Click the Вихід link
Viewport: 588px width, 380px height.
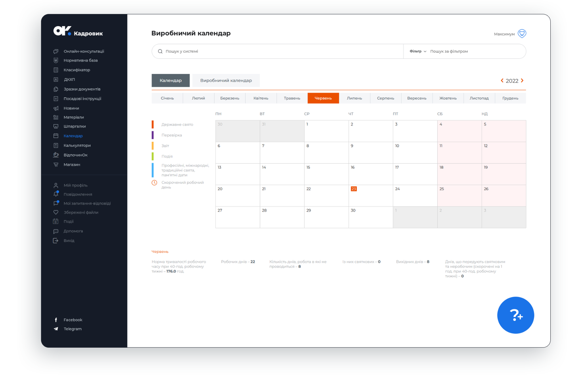click(x=69, y=241)
